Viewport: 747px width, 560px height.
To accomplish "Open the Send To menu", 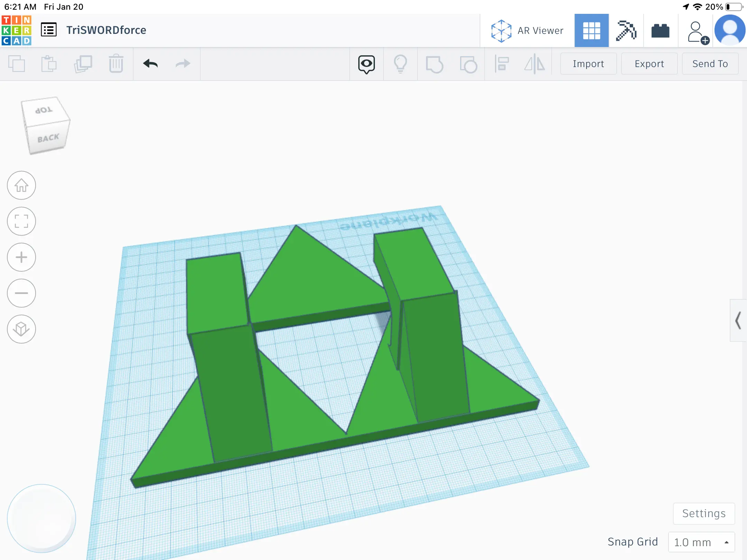I will tap(710, 64).
